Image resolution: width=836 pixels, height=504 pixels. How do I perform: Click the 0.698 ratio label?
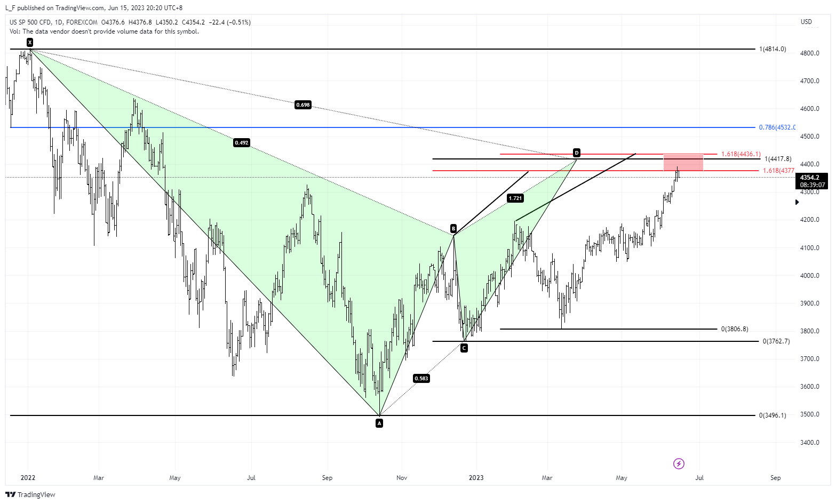point(303,105)
